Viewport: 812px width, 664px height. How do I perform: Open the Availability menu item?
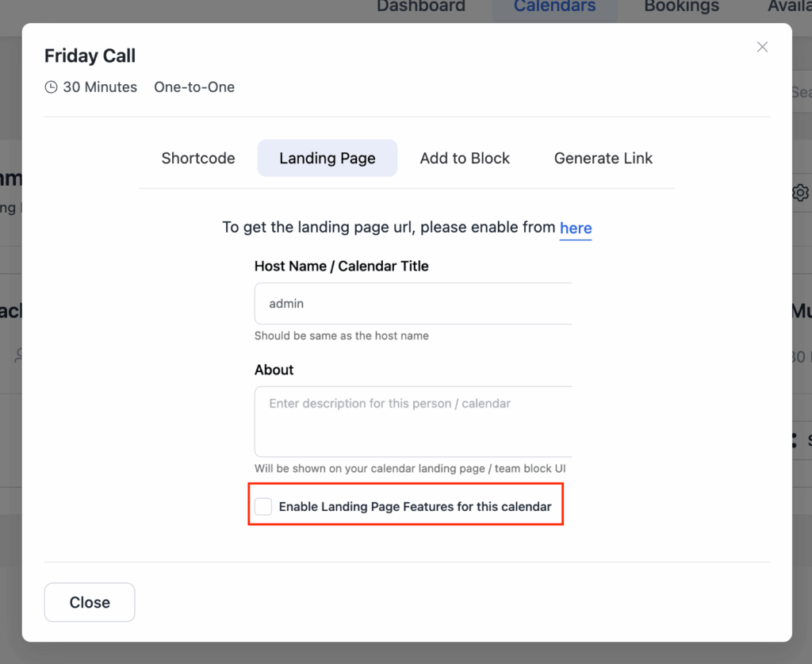coord(790,7)
